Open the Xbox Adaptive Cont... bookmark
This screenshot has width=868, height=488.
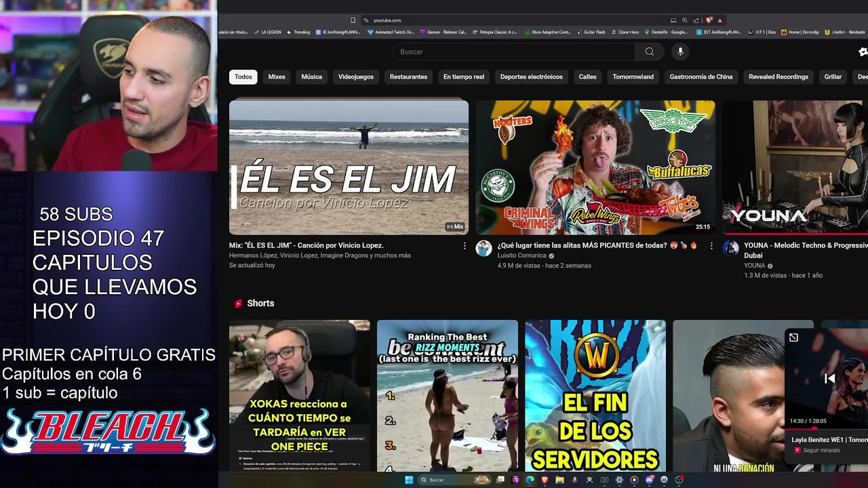click(547, 32)
